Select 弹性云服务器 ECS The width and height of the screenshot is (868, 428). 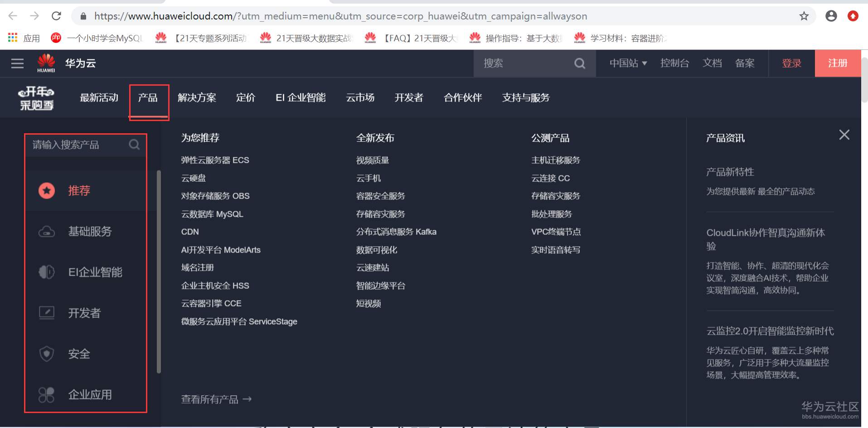(x=215, y=160)
